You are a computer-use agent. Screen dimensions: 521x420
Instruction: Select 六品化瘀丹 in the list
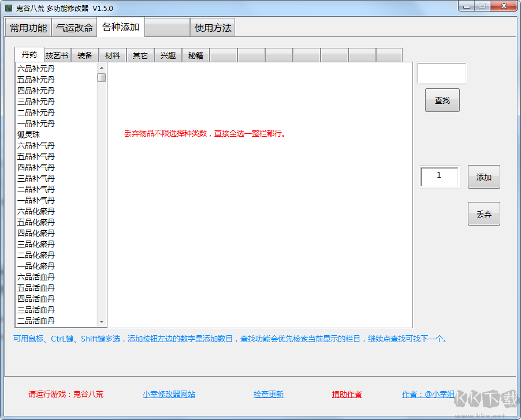point(36,211)
